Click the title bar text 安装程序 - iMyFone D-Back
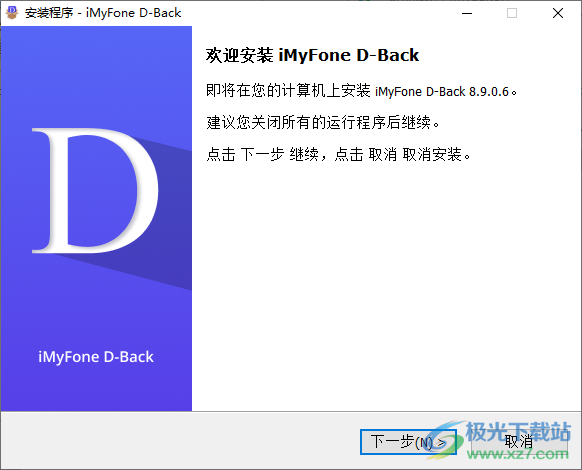Screen dimensions: 582x470 (103, 13)
